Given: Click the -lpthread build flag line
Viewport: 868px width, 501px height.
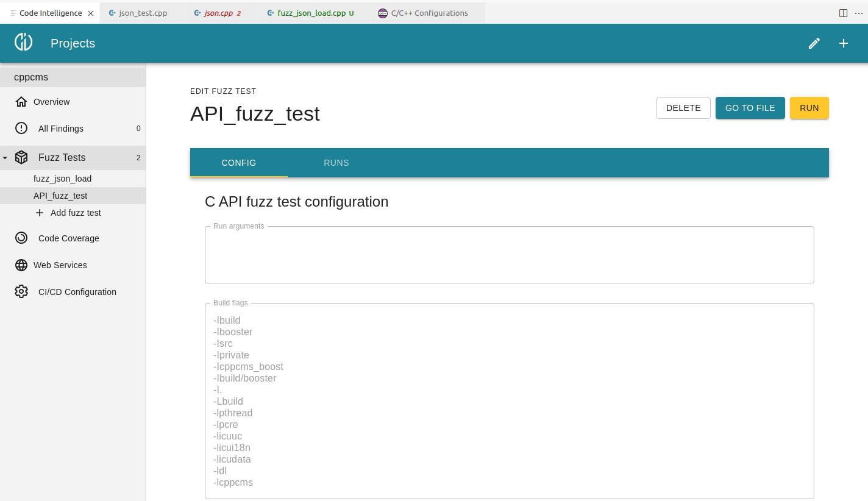Looking at the screenshot, I should tap(233, 413).
